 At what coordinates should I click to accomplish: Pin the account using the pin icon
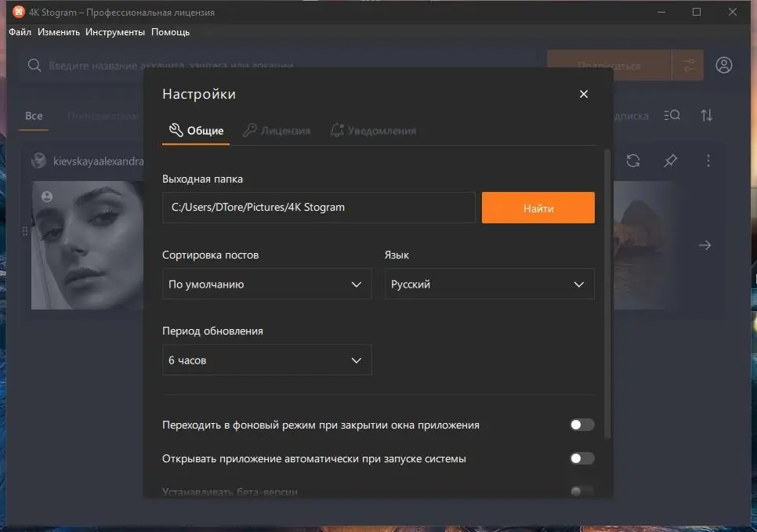pyautogui.click(x=670, y=161)
